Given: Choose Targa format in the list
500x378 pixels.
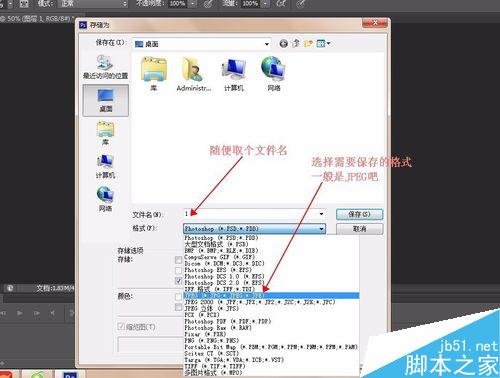Looking at the screenshot, I should [271, 360].
